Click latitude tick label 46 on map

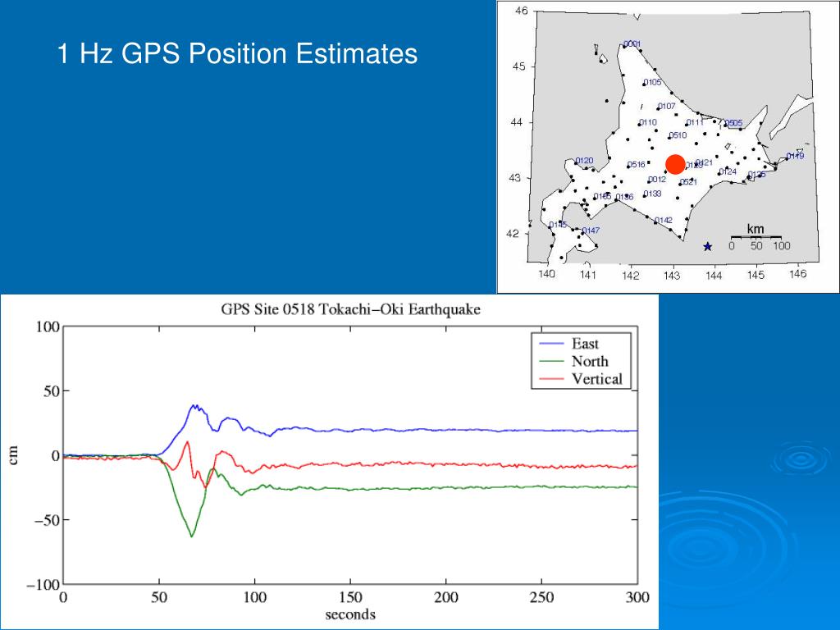(521, 11)
